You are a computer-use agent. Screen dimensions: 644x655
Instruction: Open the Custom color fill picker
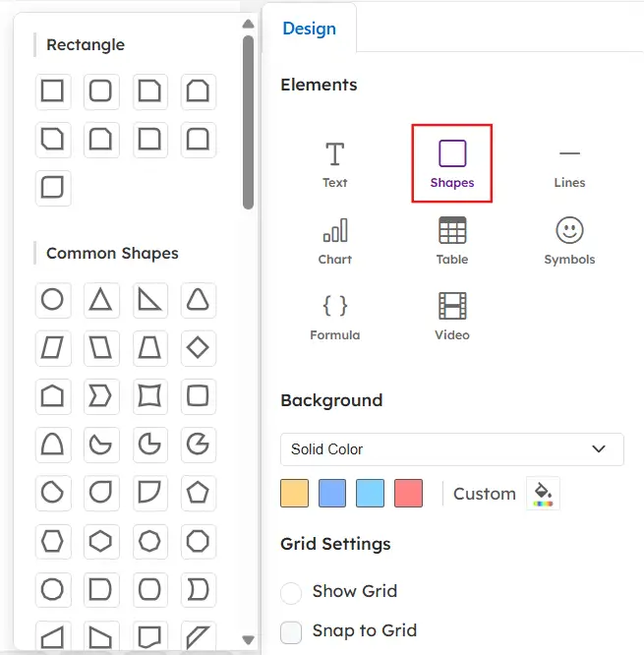(542, 494)
